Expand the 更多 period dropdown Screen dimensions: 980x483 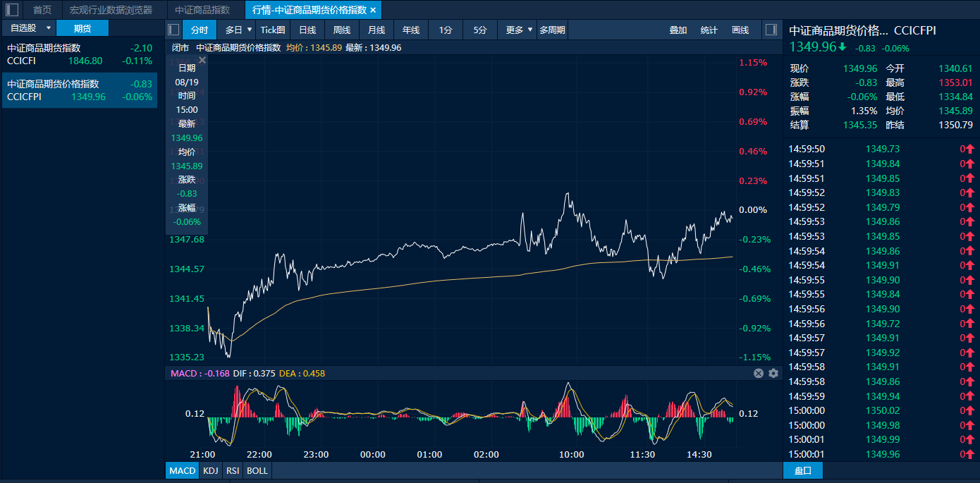(530, 30)
